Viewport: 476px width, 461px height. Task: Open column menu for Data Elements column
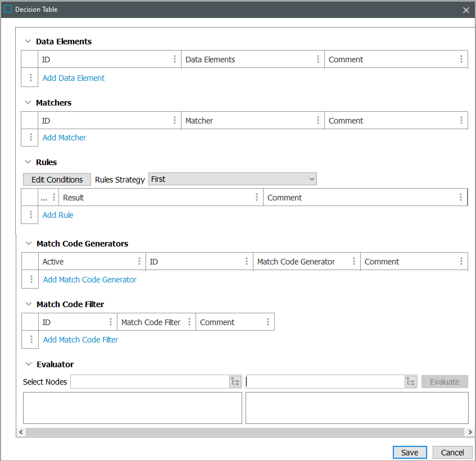pos(318,60)
